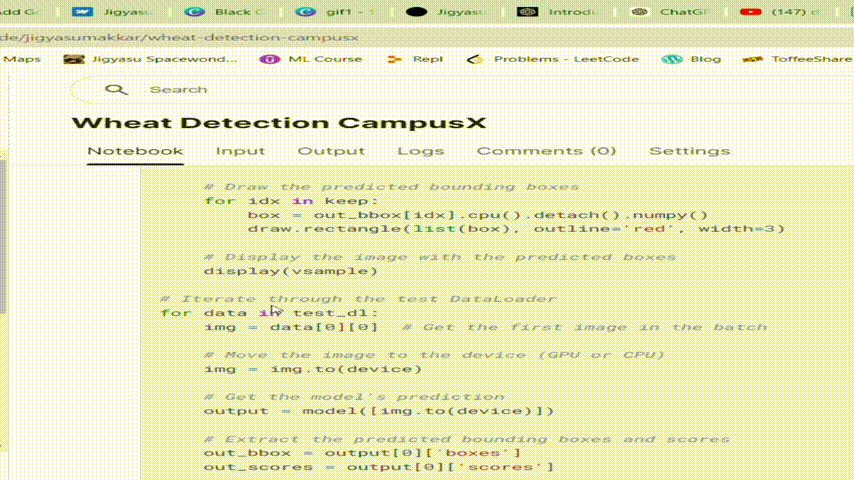The image size is (854, 480).
Task: Click the YouTube favicon icon
Action: [751, 11]
